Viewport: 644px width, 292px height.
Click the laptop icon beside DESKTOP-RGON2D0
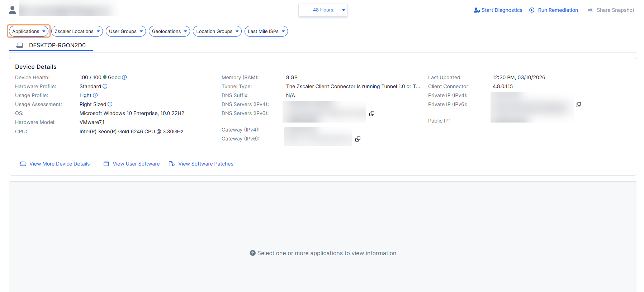coord(20,45)
